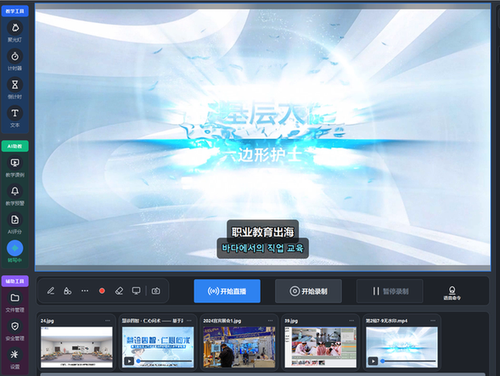Click the camera snapshot icon
The image size is (500, 376).
[x=156, y=291]
